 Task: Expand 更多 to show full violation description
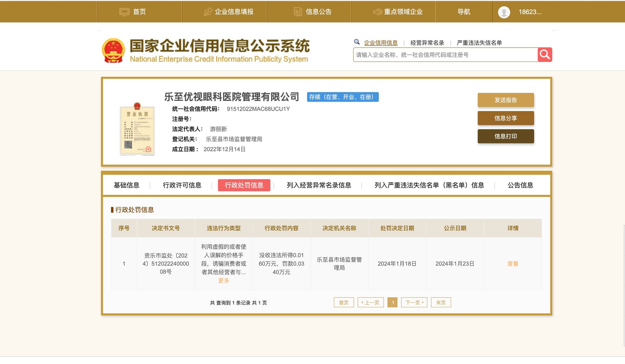(x=223, y=280)
